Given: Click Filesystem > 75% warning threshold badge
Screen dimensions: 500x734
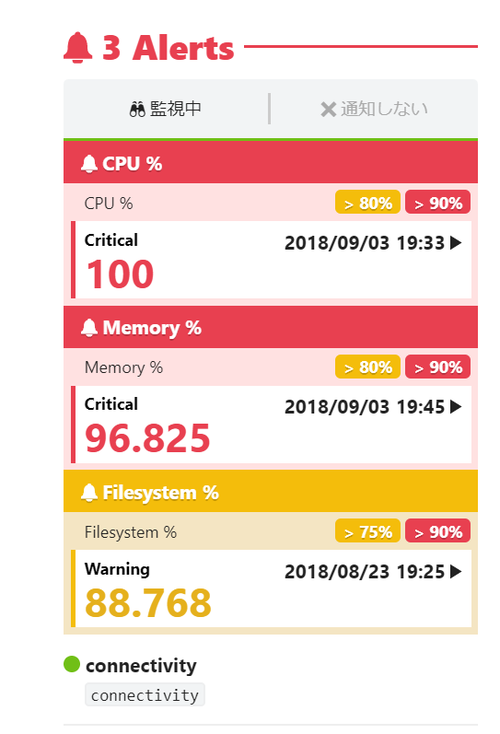Looking at the screenshot, I should coord(368,531).
